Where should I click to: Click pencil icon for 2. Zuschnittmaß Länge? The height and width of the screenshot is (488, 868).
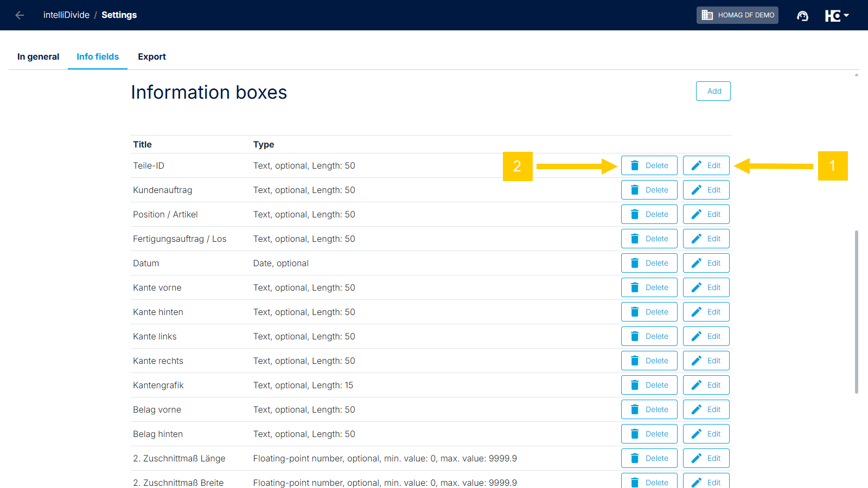pos(697,458)
